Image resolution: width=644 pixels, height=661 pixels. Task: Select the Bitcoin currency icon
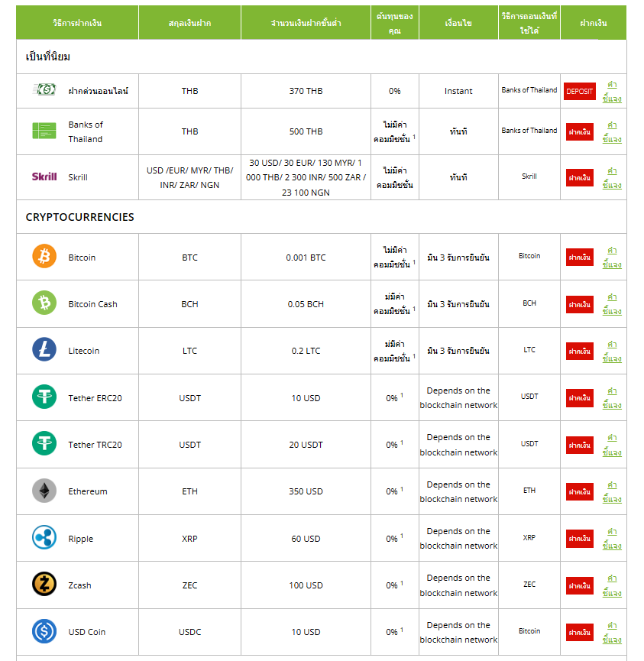tap(44, 257)
